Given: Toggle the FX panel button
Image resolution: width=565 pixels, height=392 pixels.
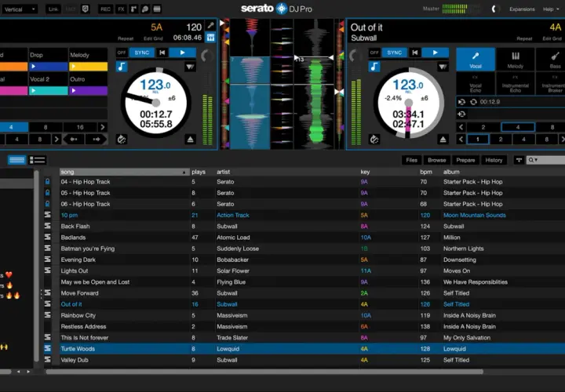Looking at the screenshot, I should (x=121, y=9).
